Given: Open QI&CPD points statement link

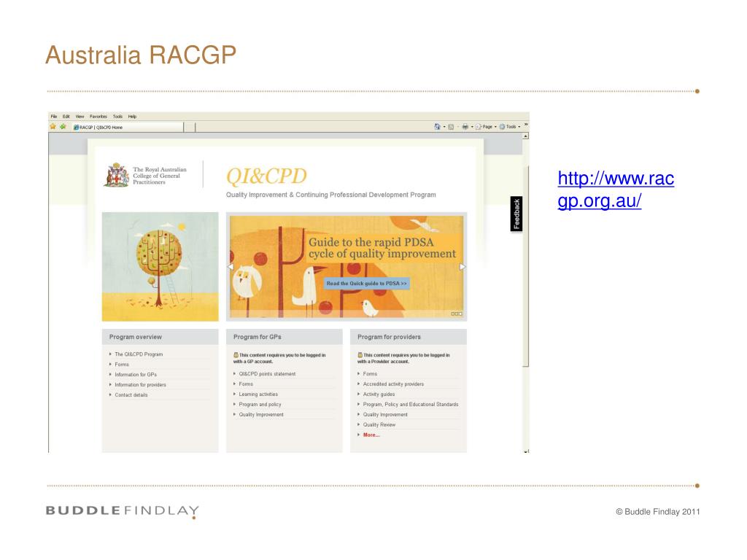Looking at the screenshot, I should (267, 374).
